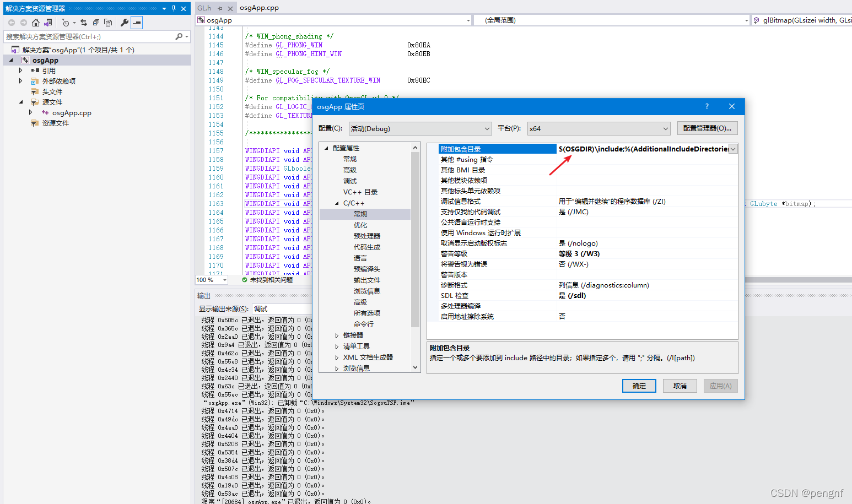The height and width of the screenshot is (504, 852).
Task: Open the 活动(Debug) configuration dropdown
Action: 420,128
